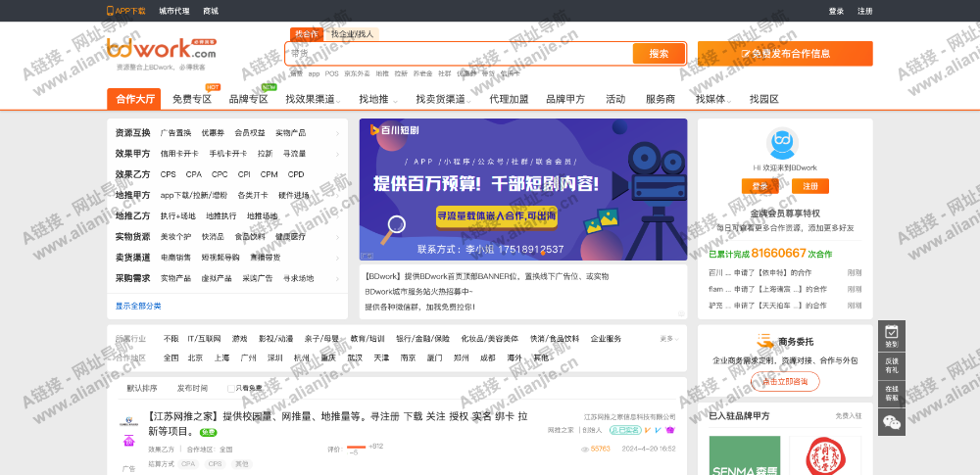Open 活动 navigation item
980x475 pixels.
coord(615,99)
